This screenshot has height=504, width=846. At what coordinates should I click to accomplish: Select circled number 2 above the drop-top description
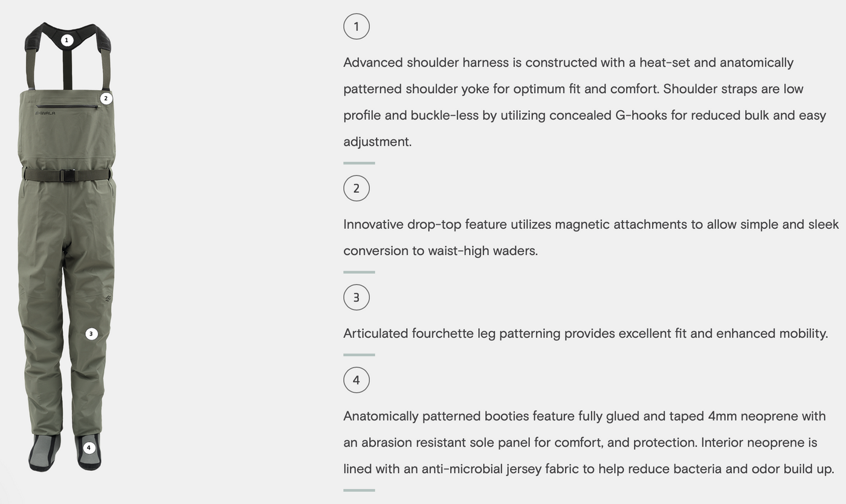pyautogui.click(x=356, y=188)
